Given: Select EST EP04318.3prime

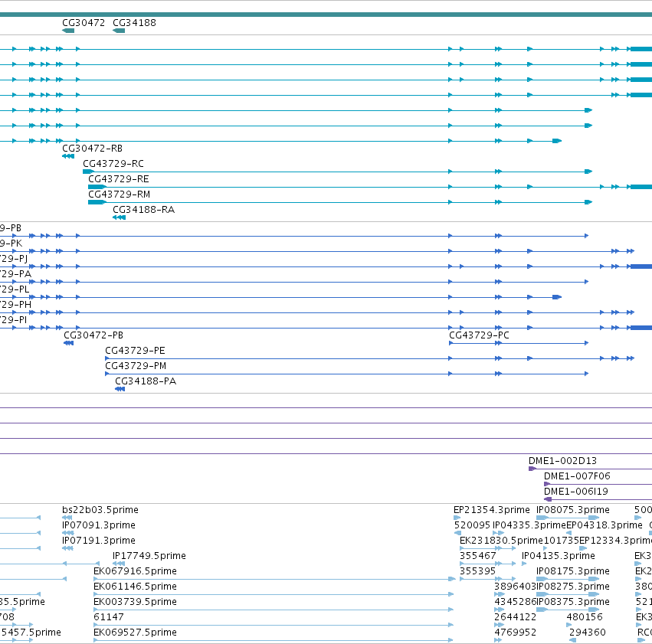Looking at the screenshot, I should coord(604,525).
